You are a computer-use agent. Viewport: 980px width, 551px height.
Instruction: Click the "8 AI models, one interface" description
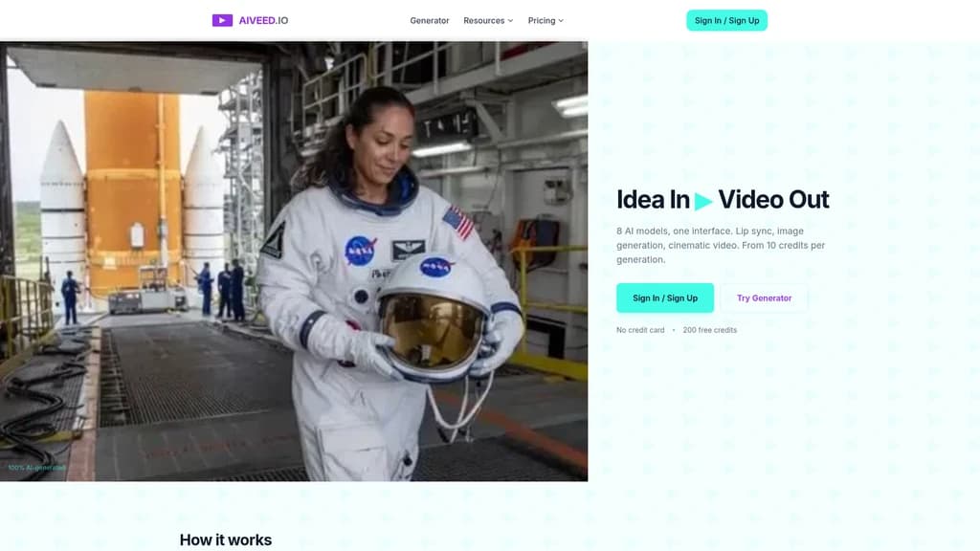721,246
